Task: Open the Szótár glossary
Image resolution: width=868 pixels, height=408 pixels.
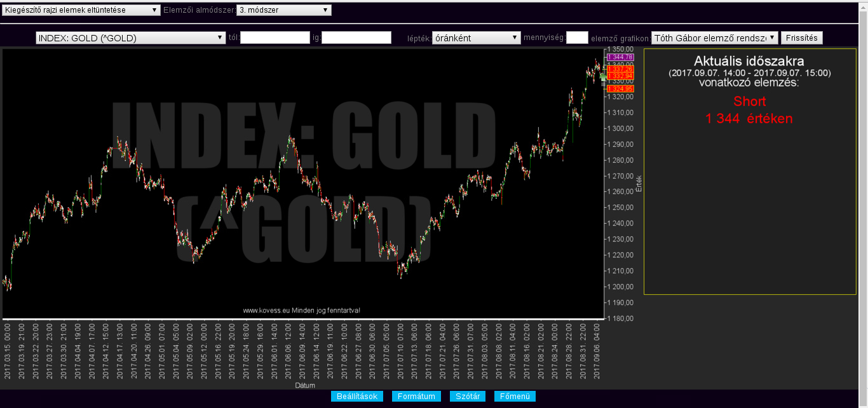Action: pyautogui.click(x=468, y=397)
